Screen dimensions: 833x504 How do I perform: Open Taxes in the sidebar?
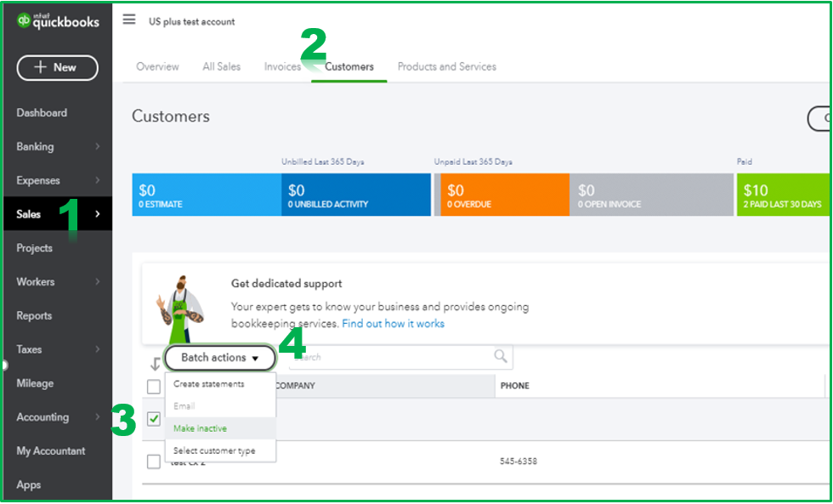pyautogui.click(x=29, y=349)
